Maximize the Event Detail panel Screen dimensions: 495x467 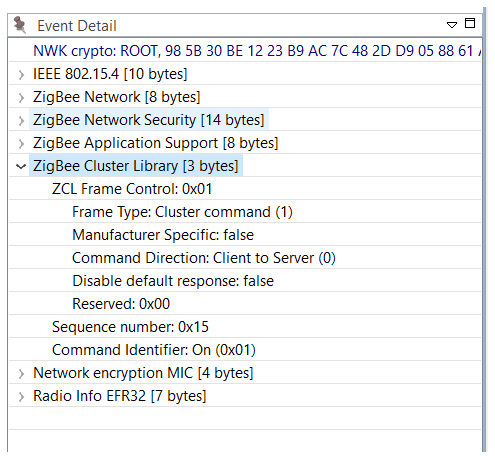470,23
